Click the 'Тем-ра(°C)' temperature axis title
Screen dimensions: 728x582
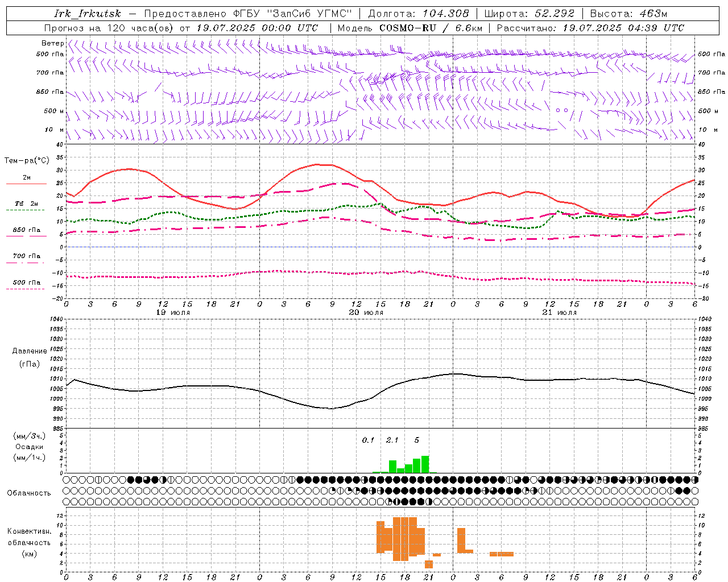(x=27, y=161)
